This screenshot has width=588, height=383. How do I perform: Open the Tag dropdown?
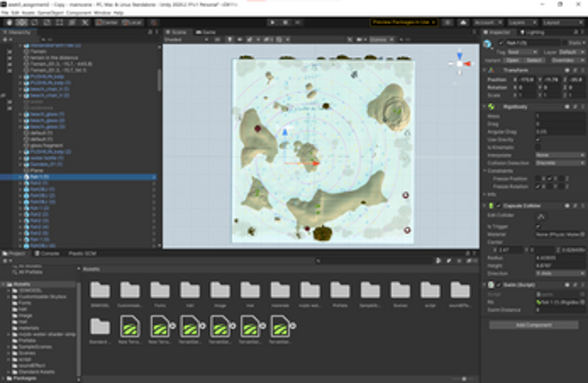tap(523, 52)
